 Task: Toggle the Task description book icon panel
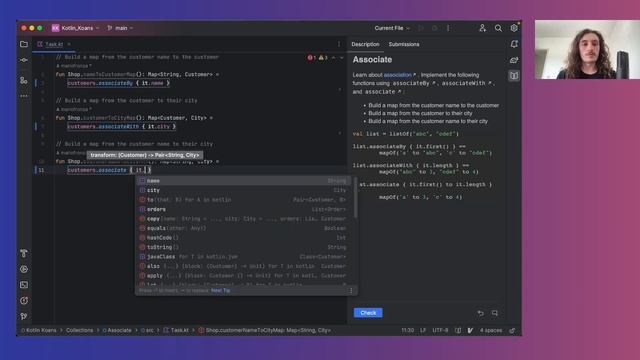(514, 76)
